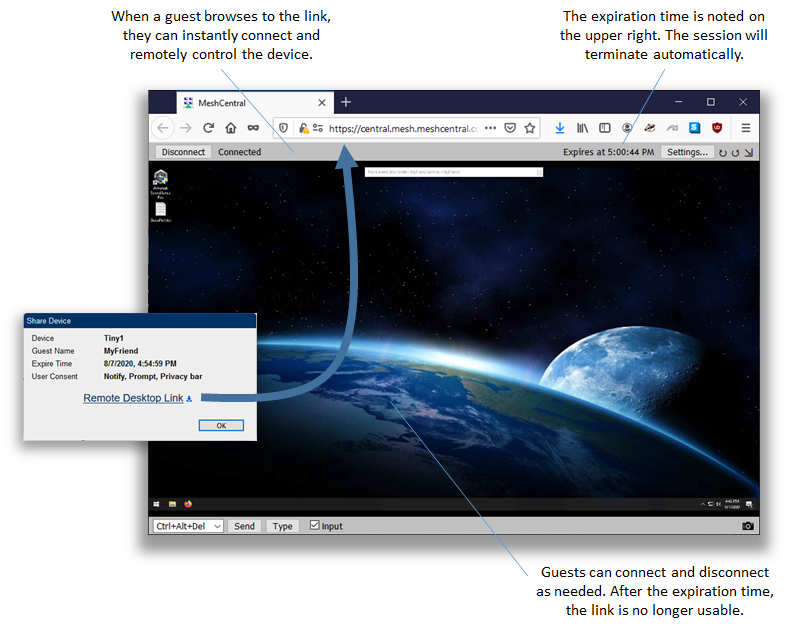Rotate remote view with second circular arrow
The image size is (789, 629).
[735, 153]
